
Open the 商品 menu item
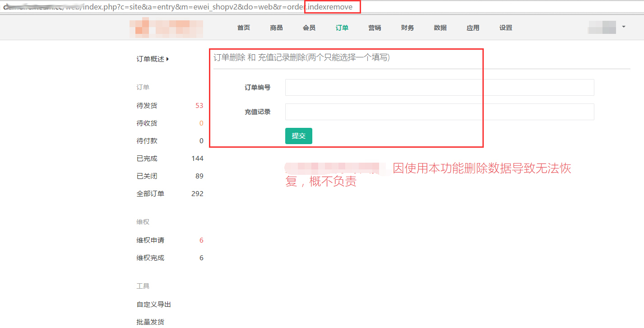click(x=276, y=28)
